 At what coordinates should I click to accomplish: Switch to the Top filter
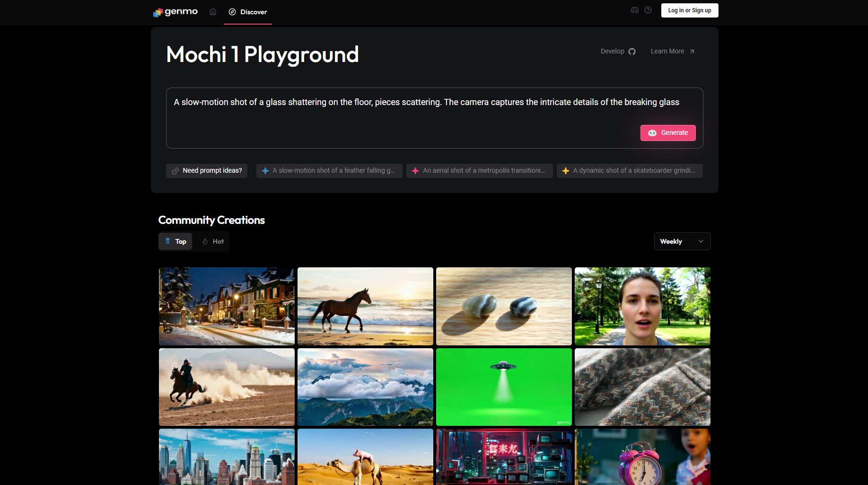pos(175,241)
